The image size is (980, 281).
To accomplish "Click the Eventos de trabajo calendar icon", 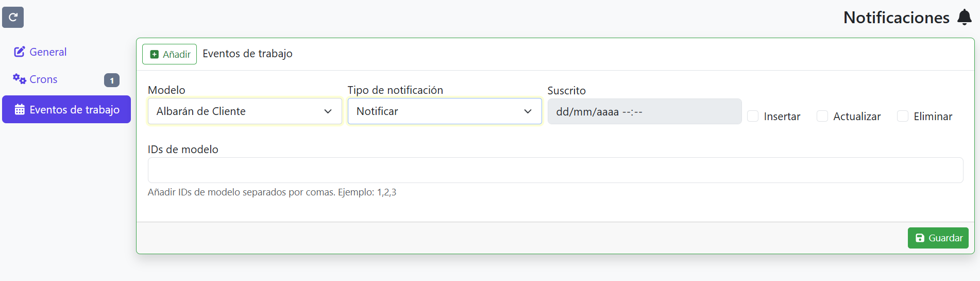I will (20, 109).
